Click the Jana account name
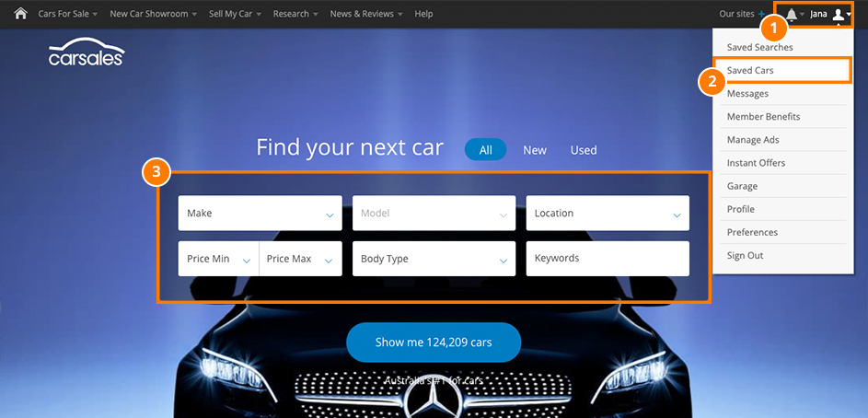The image size is (868, 418). click(x=818, y=14)
